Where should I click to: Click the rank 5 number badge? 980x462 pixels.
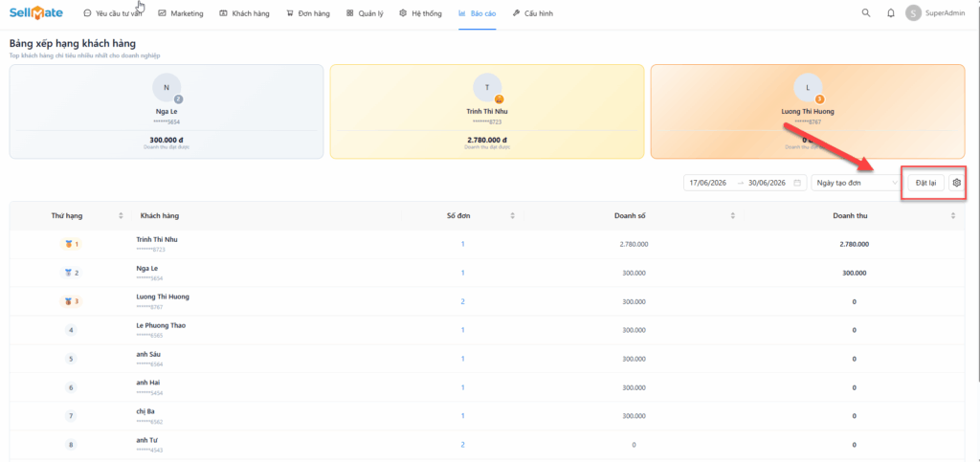click(71, 359)
